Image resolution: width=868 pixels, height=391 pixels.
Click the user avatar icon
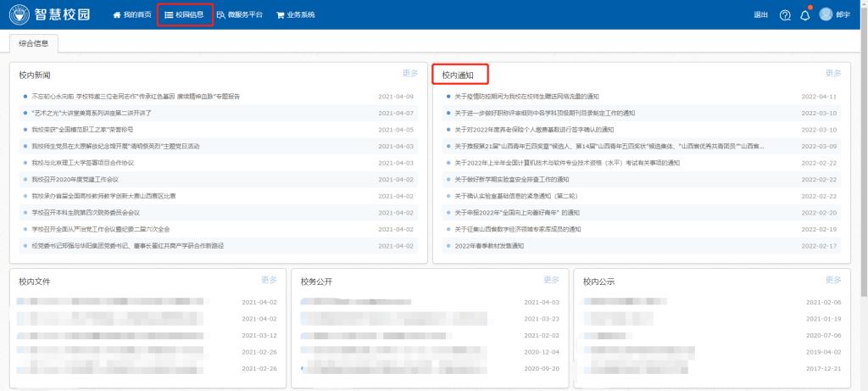[x=826, y=14]
